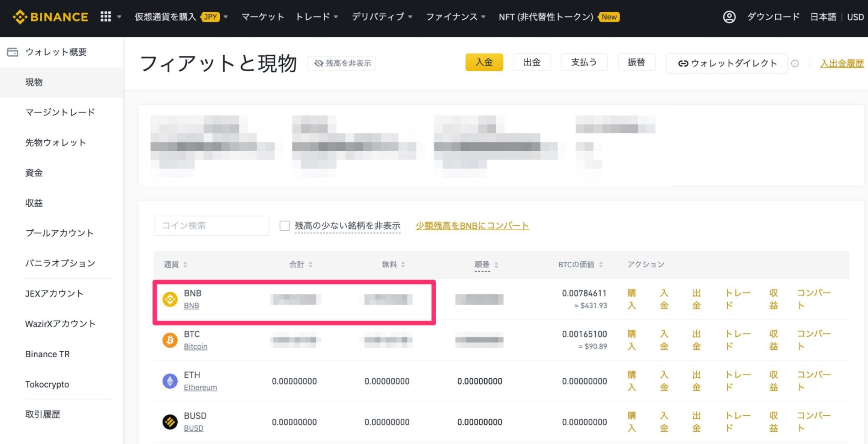Click the 支払う pay button
The image size is (868, 444).
(x=584, y=62)
